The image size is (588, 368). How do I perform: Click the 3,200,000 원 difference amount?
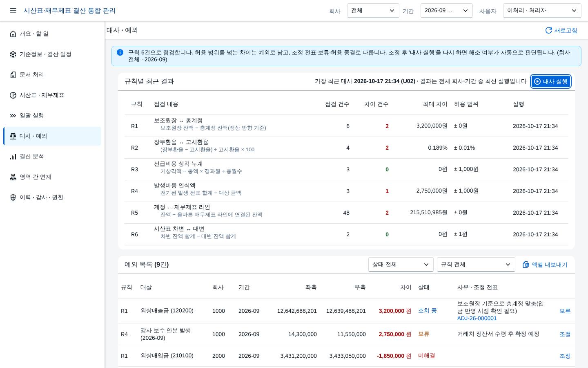395,311
